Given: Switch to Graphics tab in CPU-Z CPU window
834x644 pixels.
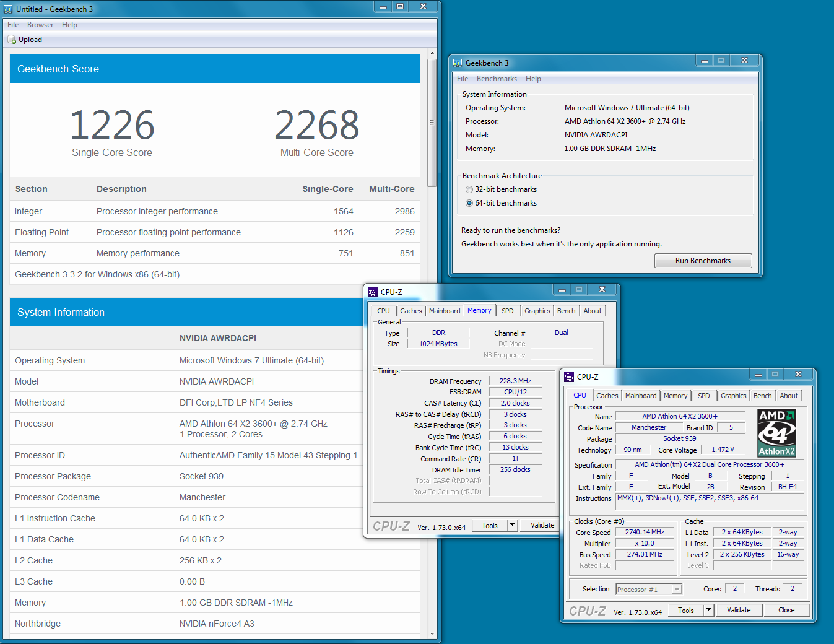Looking at the screenshot, I should click(734, 396).
